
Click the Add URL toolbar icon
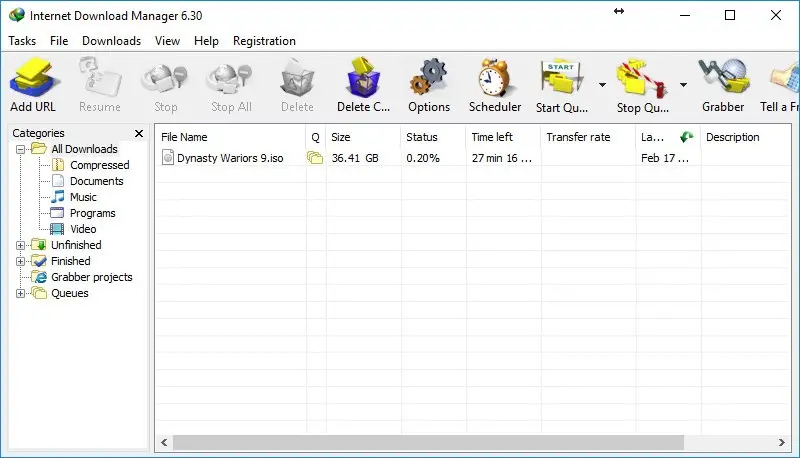(x=33, y=80)
